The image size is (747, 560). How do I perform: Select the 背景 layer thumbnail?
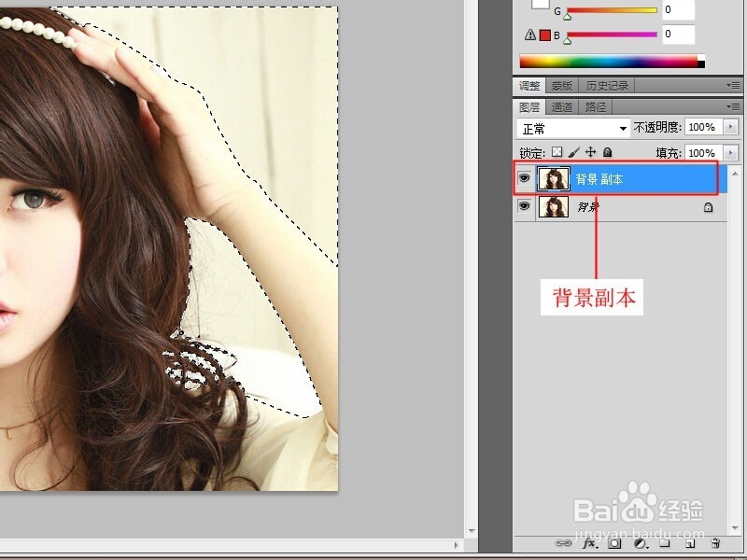(x=554, y=206)
